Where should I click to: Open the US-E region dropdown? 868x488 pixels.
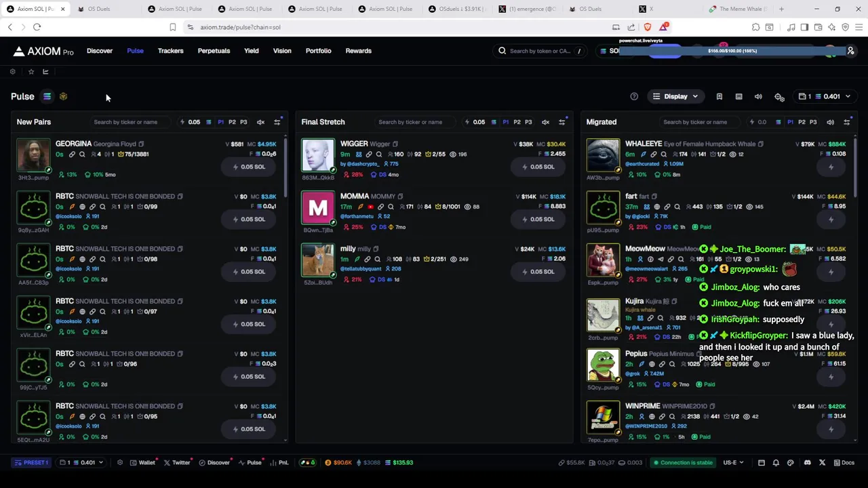point(733,462)
